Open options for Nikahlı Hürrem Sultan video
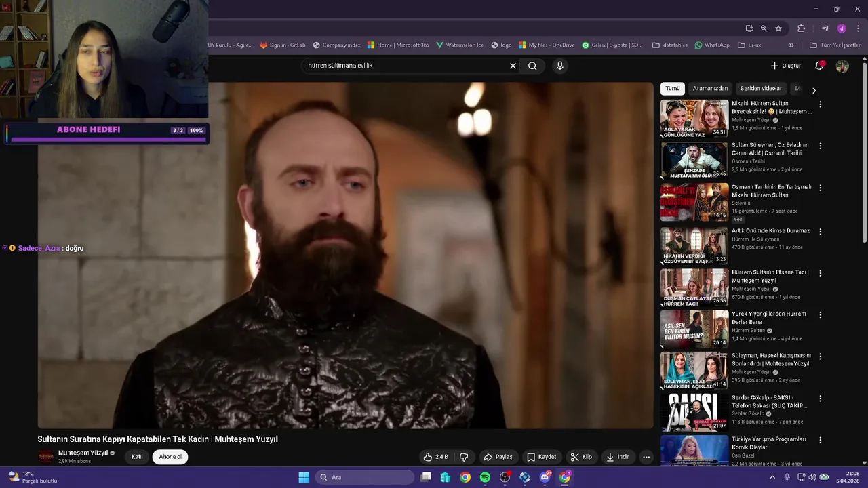Image resolution: width=868 pixels, height=488 pixels. pos(820,104)
